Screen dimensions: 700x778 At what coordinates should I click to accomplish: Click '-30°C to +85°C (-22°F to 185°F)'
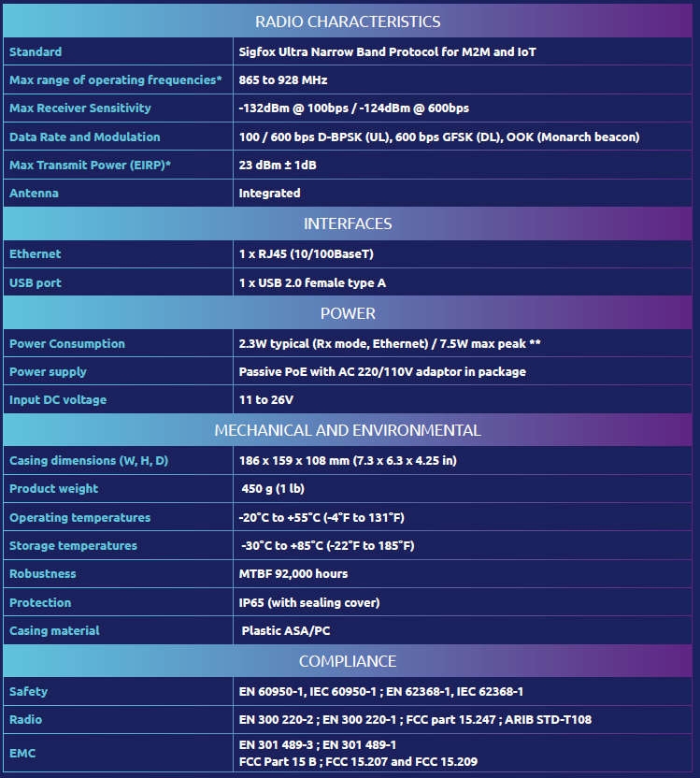coord(328,546)
